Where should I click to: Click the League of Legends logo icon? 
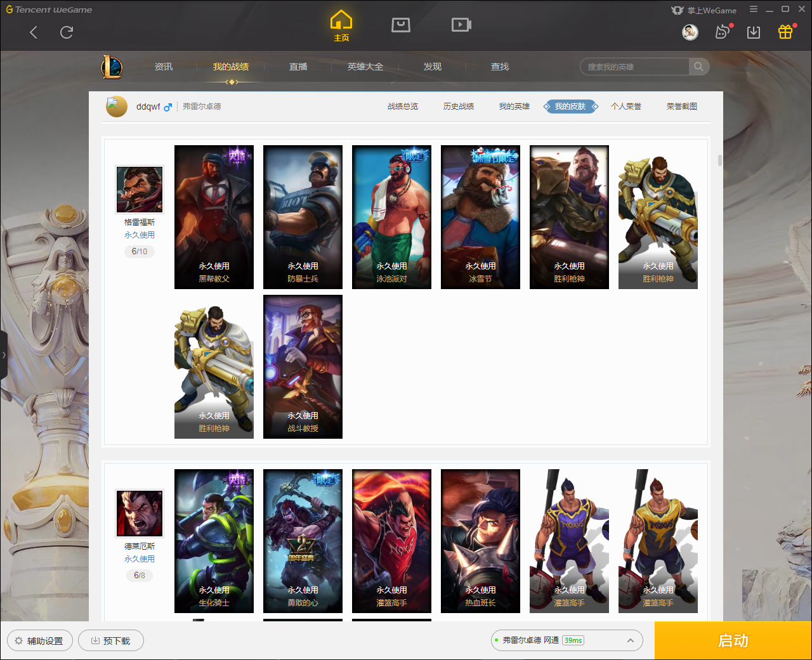tap(112, 67)
